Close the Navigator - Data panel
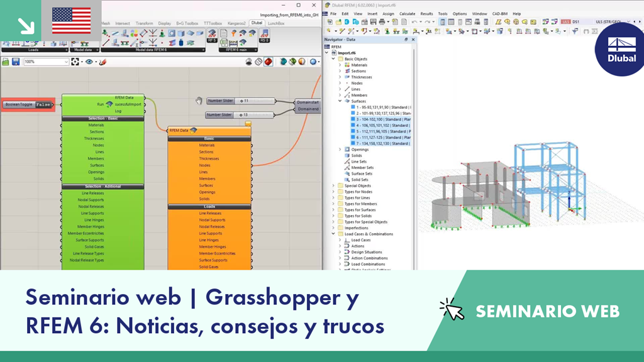The width and height of the screenshot is (644, 362). (x=413, y=40)
